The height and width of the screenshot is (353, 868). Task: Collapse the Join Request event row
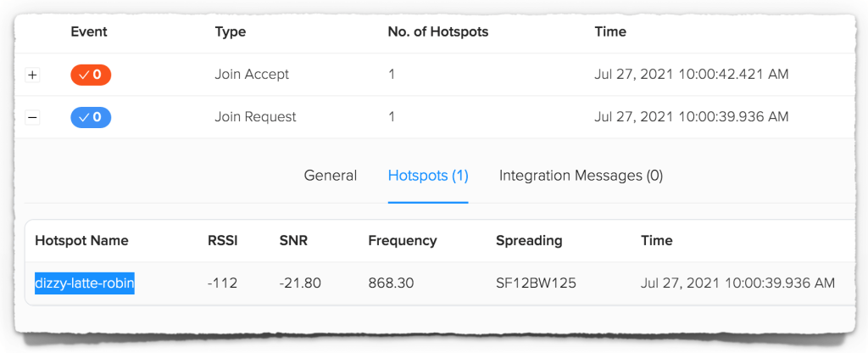tap(33, 117)
